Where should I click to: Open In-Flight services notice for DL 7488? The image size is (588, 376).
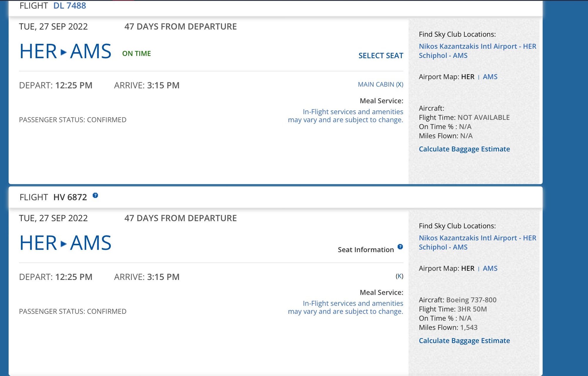tap(345, 116)
